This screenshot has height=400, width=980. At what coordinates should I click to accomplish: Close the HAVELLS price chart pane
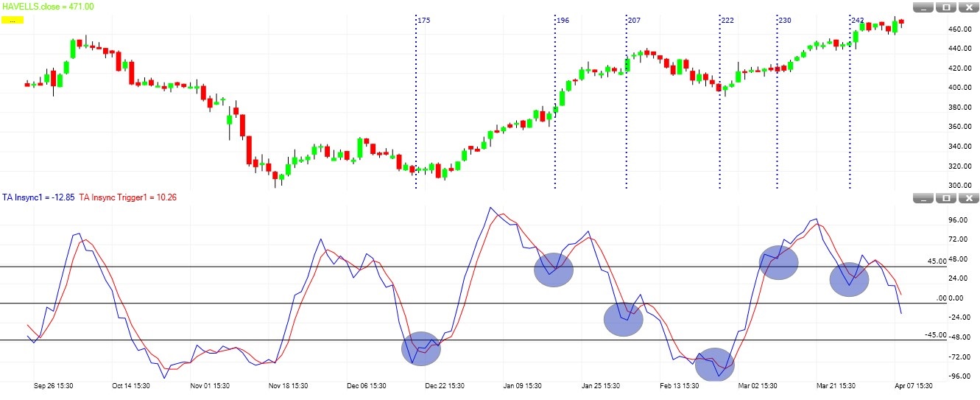[969, 7]
